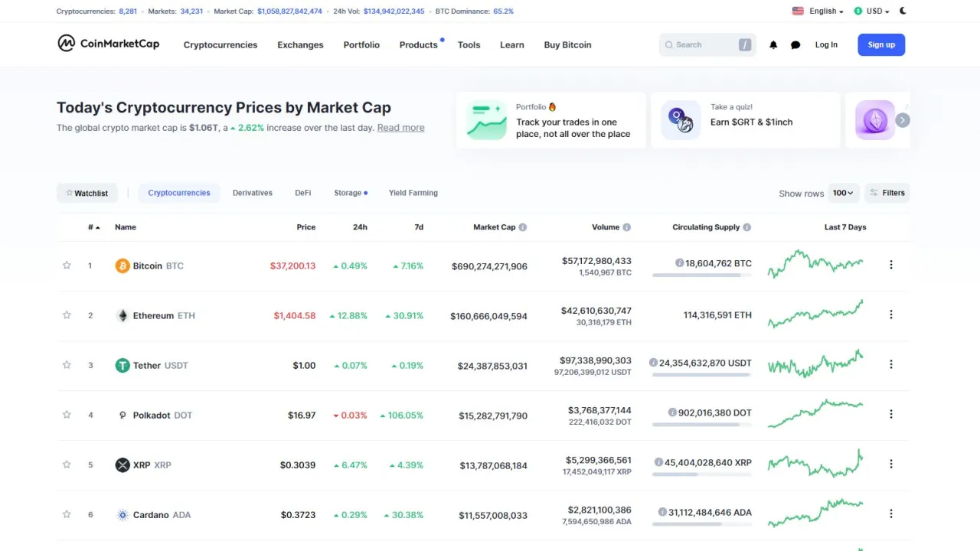Select the DeFi tab
Viewport: 980px width, 551px height.
[x=302, y=192]
